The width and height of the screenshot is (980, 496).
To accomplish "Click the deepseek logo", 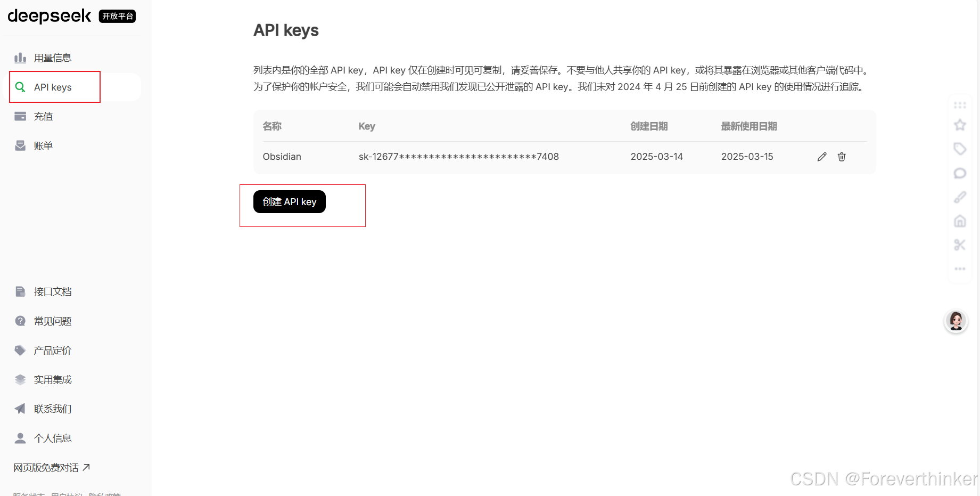I will [x=50, y=16].
